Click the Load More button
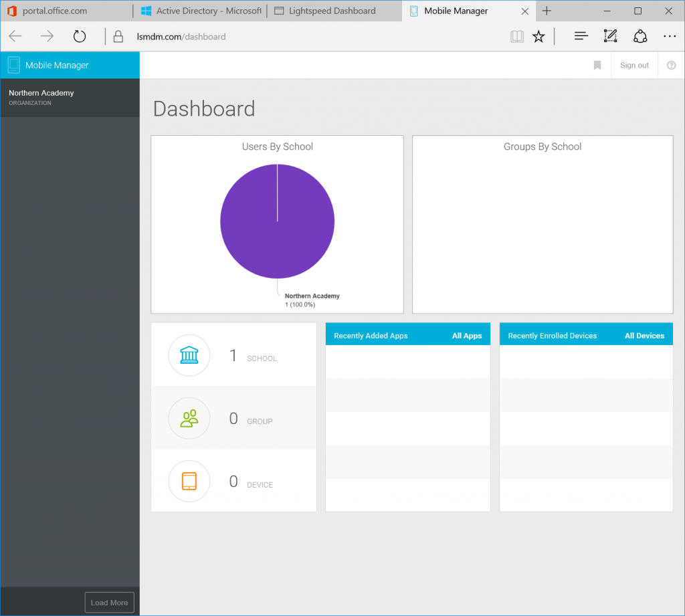The height and width of the screenshot is (616, 685). pyautogui.click(x=109, y=603)
